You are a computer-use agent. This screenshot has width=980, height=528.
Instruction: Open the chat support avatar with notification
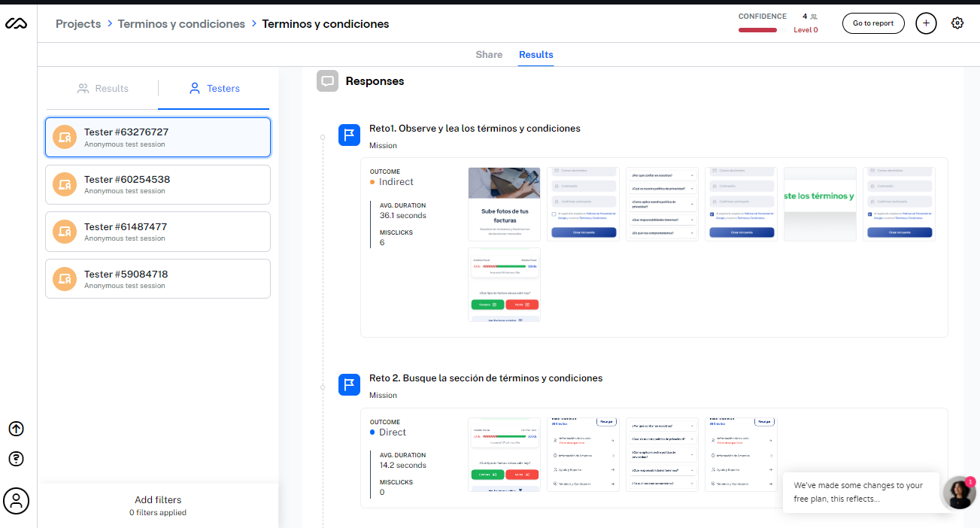pyautogui.click(x=959, y=493)
